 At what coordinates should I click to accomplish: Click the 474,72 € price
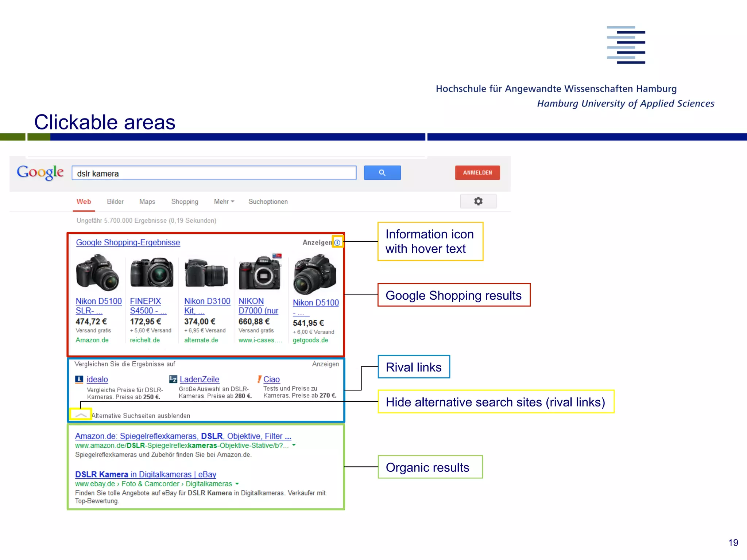coord(91,322)
